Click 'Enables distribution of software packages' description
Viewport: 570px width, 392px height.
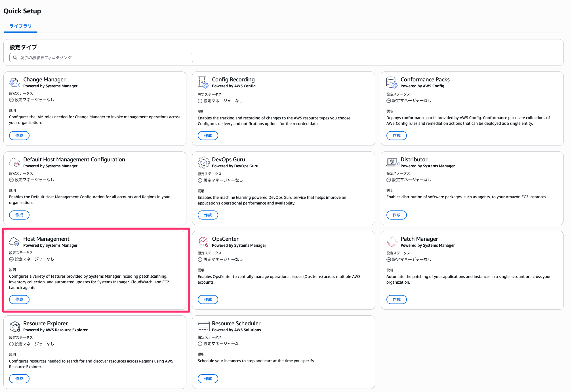click(x=466, y=197)
